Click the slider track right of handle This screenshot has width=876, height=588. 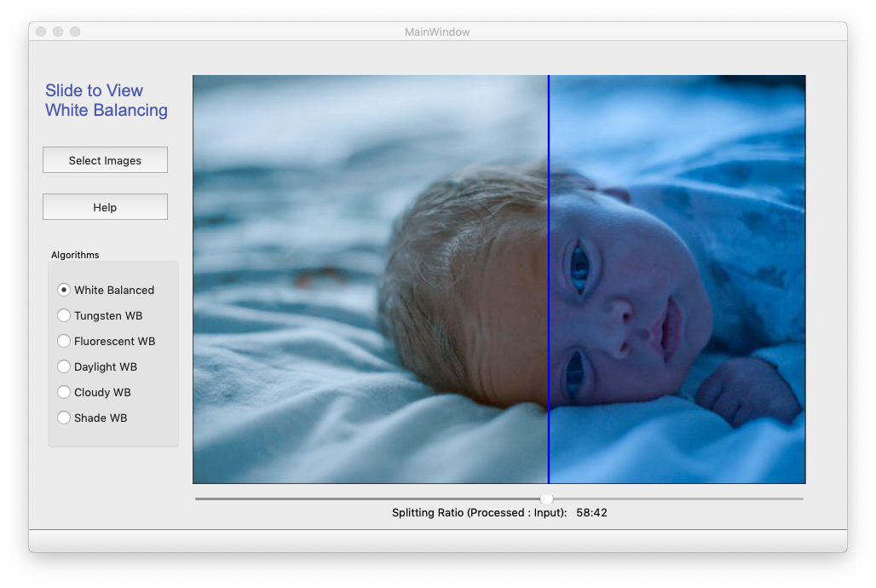pos(678,499)
